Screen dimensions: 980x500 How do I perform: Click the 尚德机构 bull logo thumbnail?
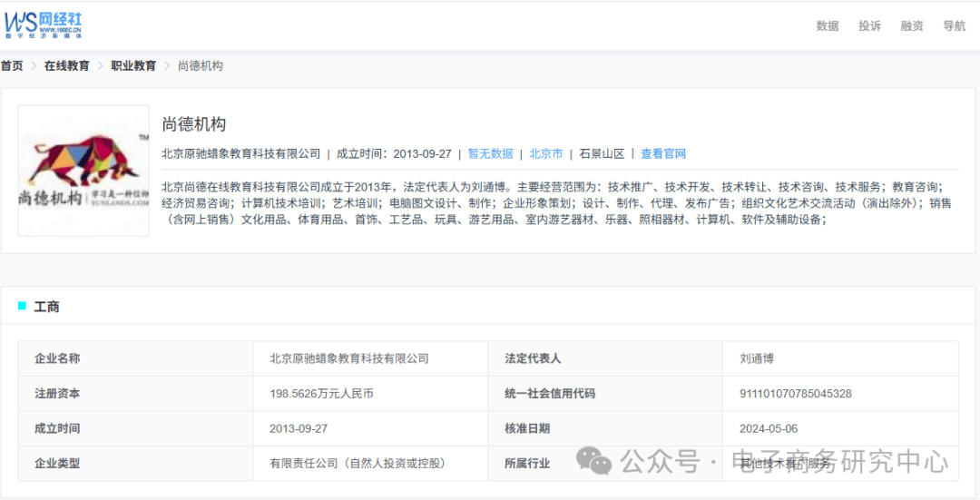pos(83,171)
